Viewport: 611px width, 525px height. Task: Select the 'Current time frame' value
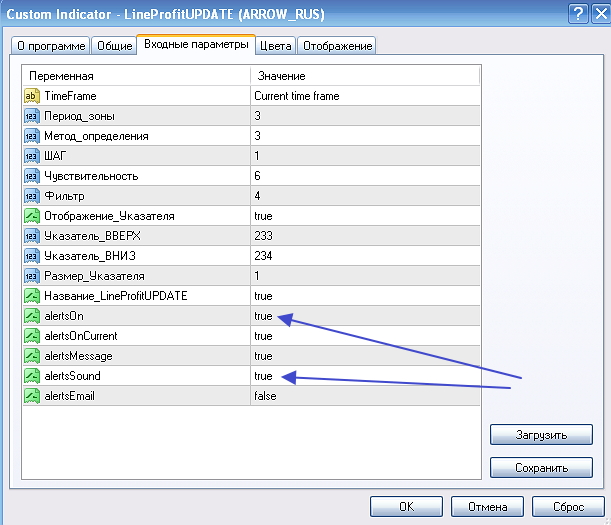tap(297, 96)
